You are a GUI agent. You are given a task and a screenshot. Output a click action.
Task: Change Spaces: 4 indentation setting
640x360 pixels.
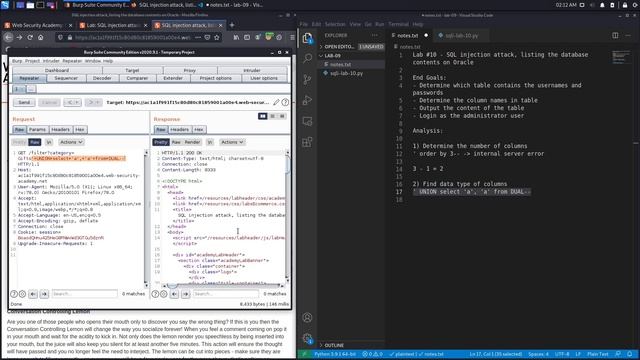538,354
